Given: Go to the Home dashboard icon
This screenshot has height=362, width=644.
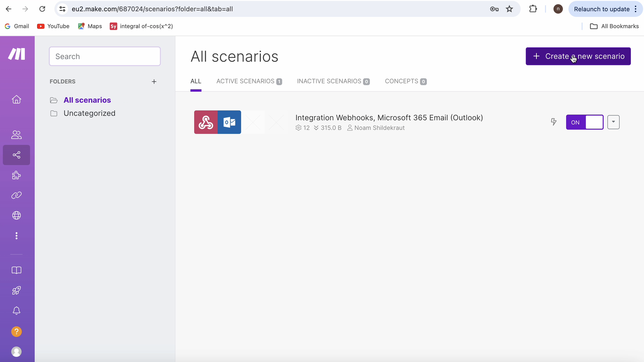Looking at the screenshot, I should pos(17,100).
